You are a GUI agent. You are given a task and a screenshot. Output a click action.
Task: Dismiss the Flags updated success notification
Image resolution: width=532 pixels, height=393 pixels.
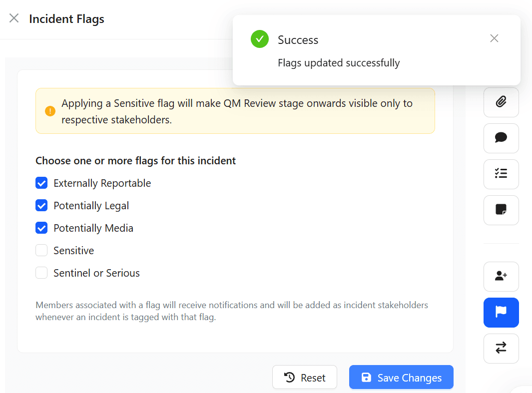pyautogui.click(x=494, y=38)
